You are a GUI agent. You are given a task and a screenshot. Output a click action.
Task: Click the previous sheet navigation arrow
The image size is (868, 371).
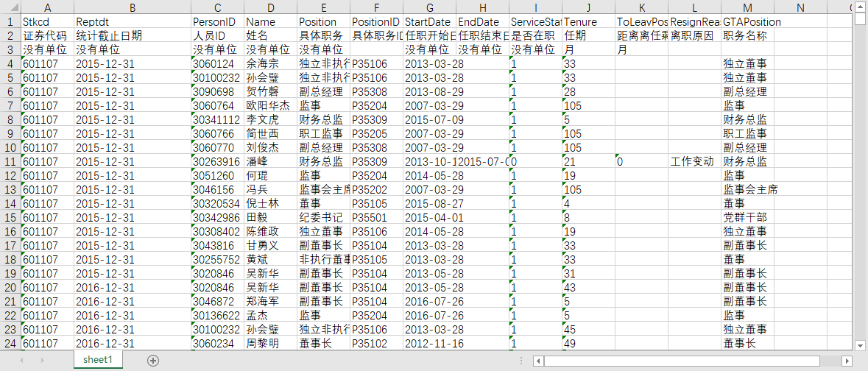tap(22, 360)
